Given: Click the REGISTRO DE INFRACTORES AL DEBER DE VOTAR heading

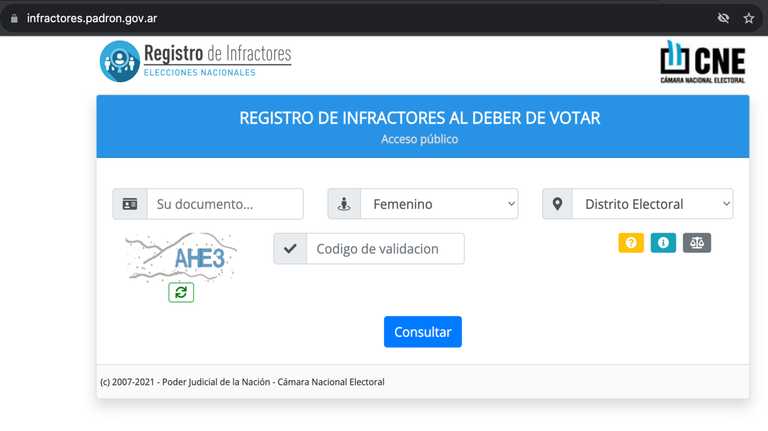Looking at the screenshot, I should (x=420, y=118).
